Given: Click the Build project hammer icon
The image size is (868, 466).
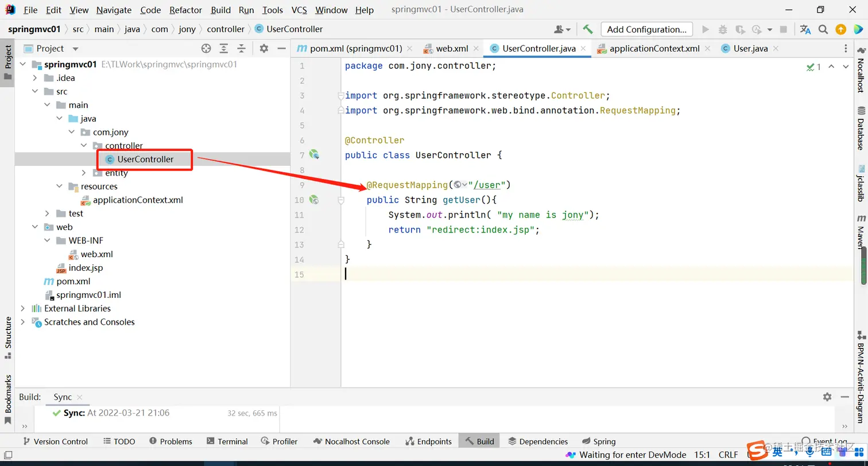Looking at the screenshot, I should (587, 29).
